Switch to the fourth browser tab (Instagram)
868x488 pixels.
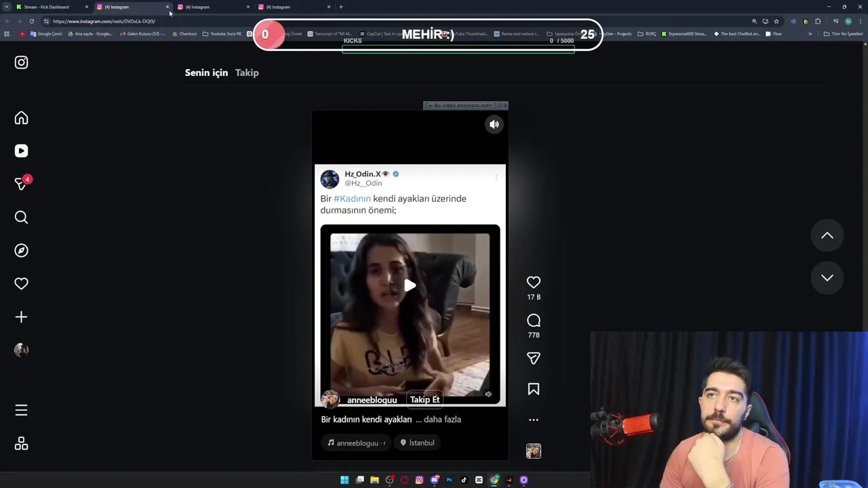pos(294,7)
